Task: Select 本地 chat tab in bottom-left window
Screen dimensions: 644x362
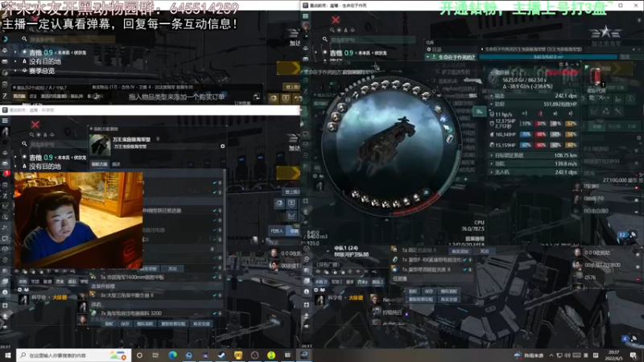Action: pos(23,282)
